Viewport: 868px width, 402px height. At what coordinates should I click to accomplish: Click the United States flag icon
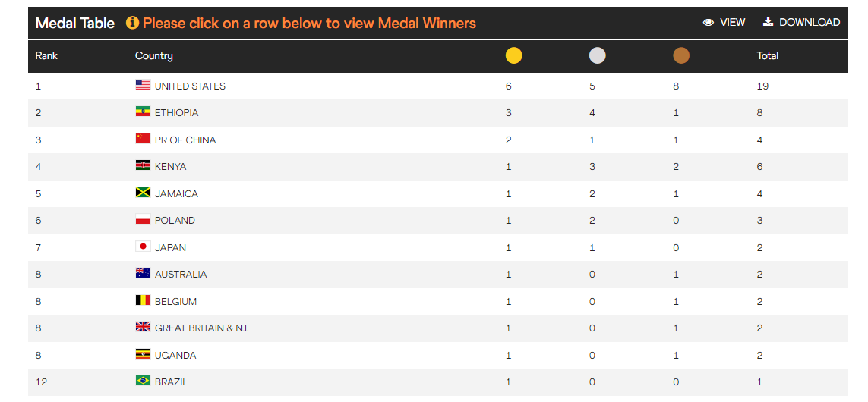click(x=143, y=85)
